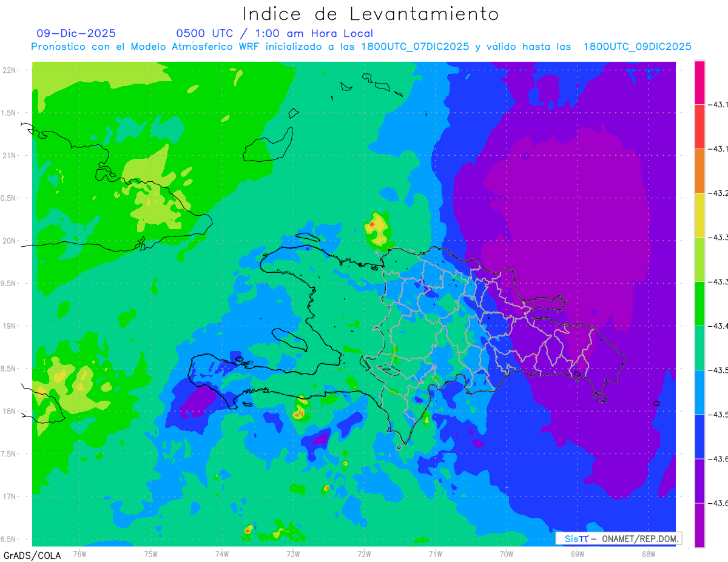Click the magenta swatch on the color scale
728x562 pixels.
[699, 82]
